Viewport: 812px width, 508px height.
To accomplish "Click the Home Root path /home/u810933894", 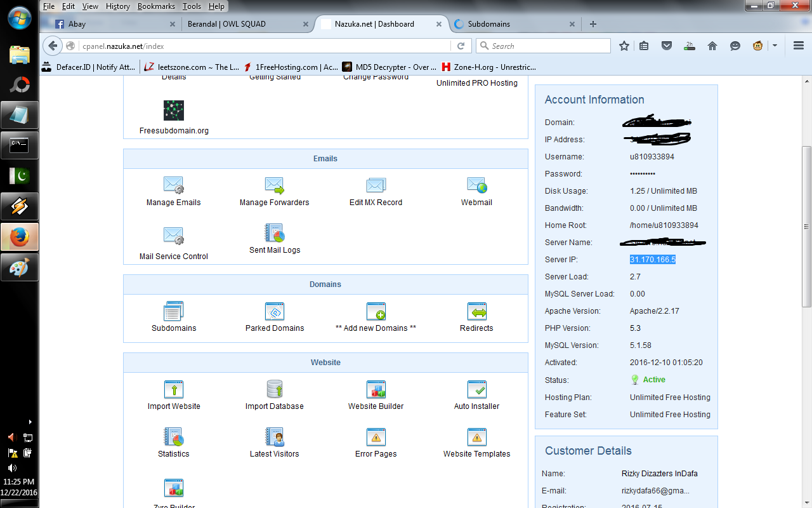I will tap(664, 225).
